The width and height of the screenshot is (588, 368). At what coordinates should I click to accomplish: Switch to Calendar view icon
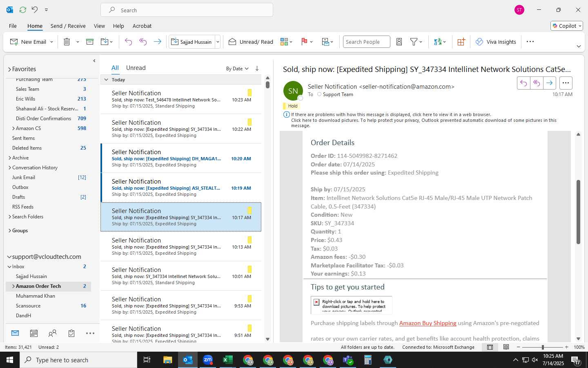[34, 334]
